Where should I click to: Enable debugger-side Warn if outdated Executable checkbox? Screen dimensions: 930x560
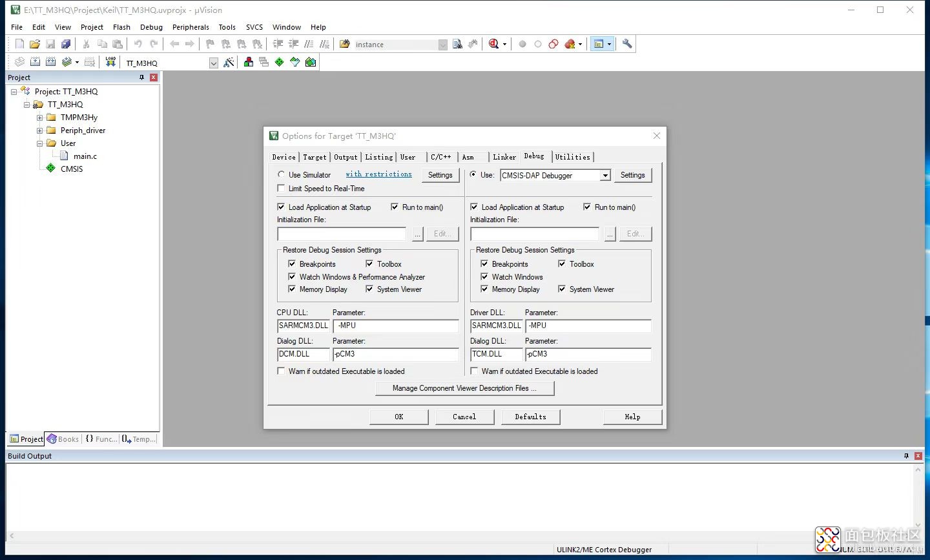click(x=474, y=371)
